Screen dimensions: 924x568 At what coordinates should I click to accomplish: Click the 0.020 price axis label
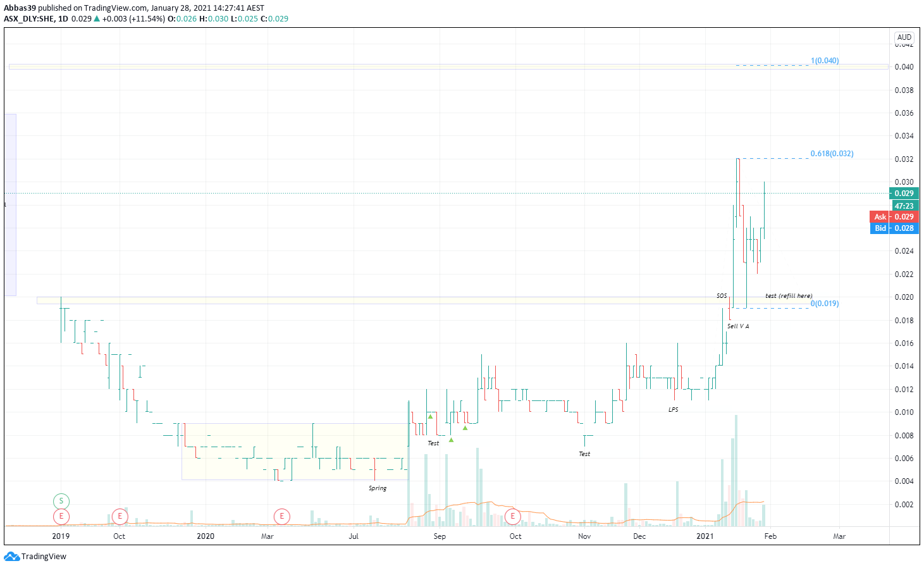coord(904,297)
